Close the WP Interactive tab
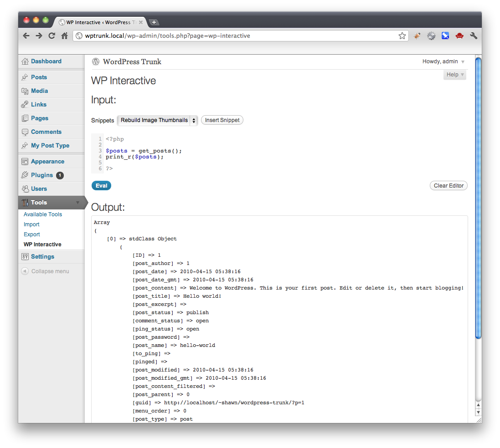 click(x=141, y=22)
